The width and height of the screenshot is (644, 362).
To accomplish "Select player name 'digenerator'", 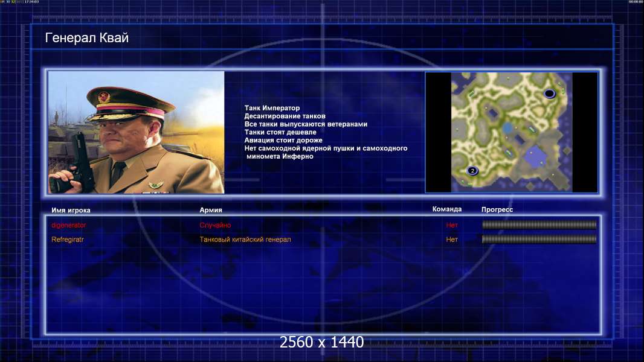I will [69, 225].
